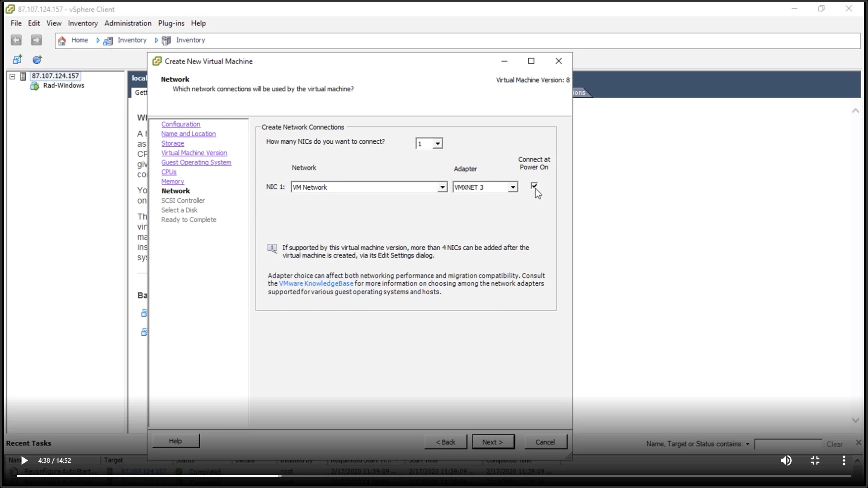The width and height of the screenshot is (868, 488).
Task: Minimize the Create New Virtual Machine dialog
Action: 505,61
